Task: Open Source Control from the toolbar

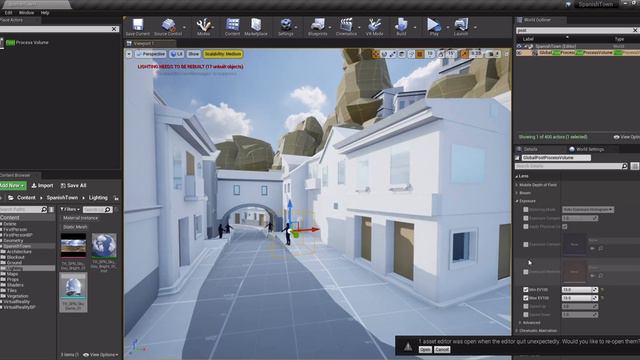Action: pos(168,25)
